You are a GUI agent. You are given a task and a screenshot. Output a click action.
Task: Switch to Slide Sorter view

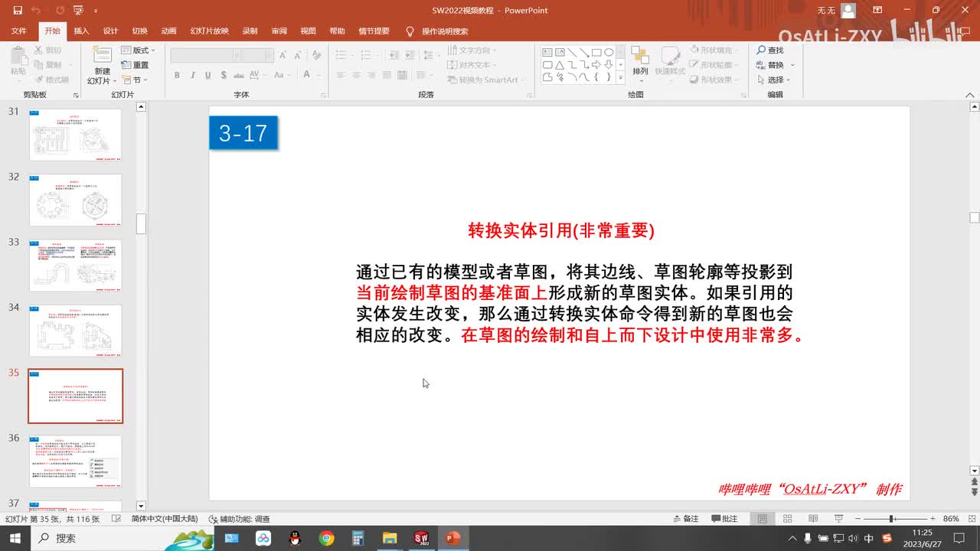point(787,519)
